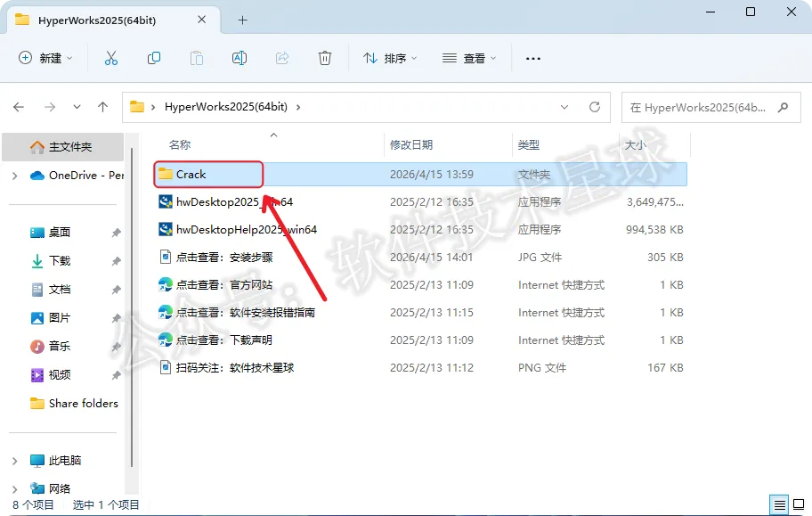Viewport: 812px width, 516px height.
Task: Open the three-dot See more menu
Action: [x=532, y=59]
